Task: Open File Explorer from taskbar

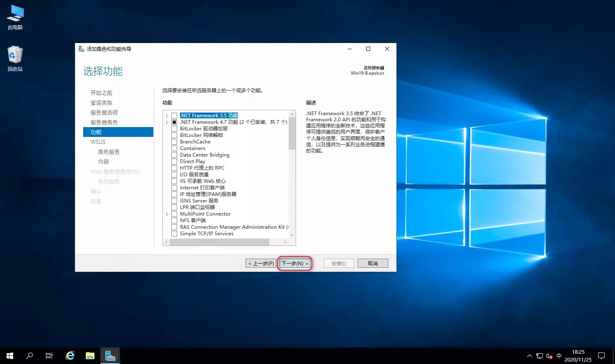Action: coord(90,355)
